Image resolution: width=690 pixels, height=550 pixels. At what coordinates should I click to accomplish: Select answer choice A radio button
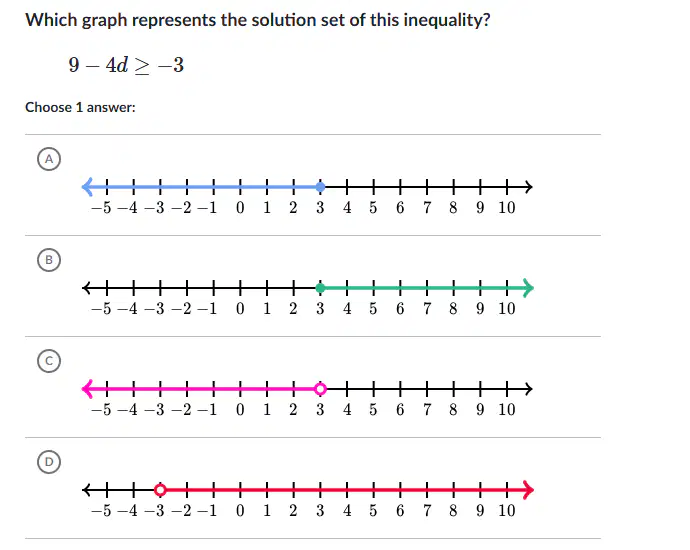point(49,159)
